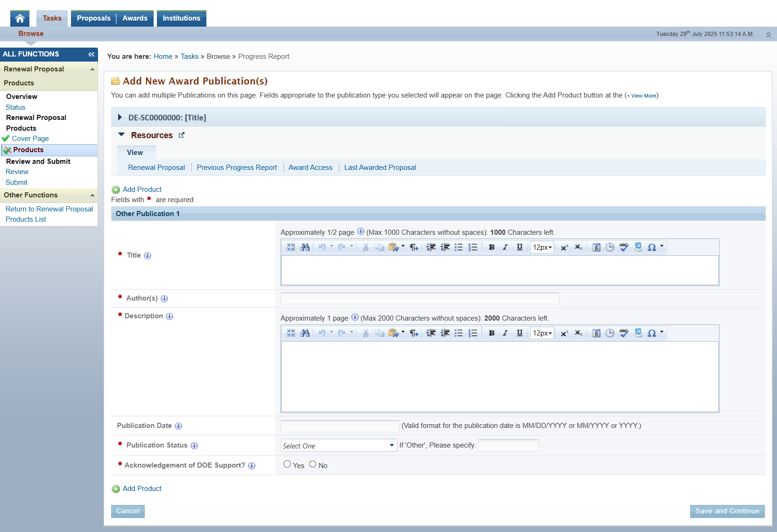Click Find (binoculars) in the Title toolbar
This screenshot has height=532, width=777.
[305, 247]
